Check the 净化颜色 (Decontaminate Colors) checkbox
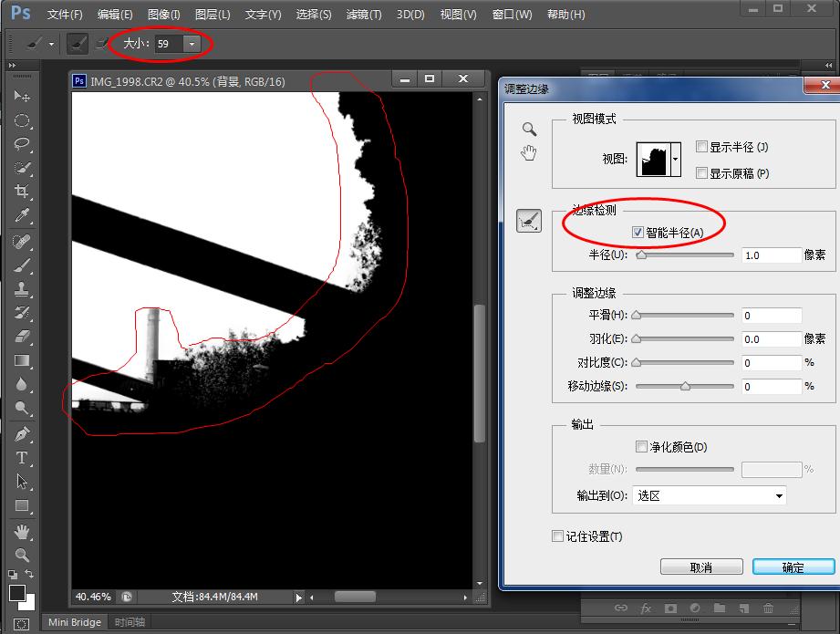 tap(641, 447)
